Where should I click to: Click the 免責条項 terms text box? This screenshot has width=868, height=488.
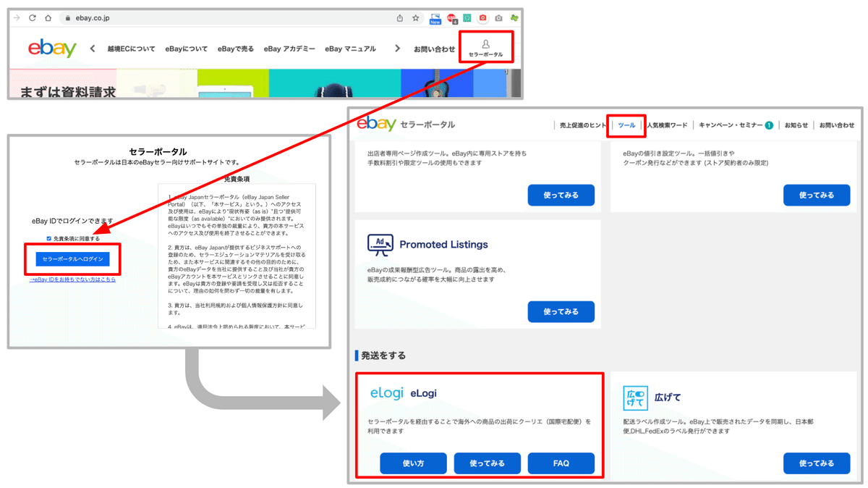click(237, 256)
